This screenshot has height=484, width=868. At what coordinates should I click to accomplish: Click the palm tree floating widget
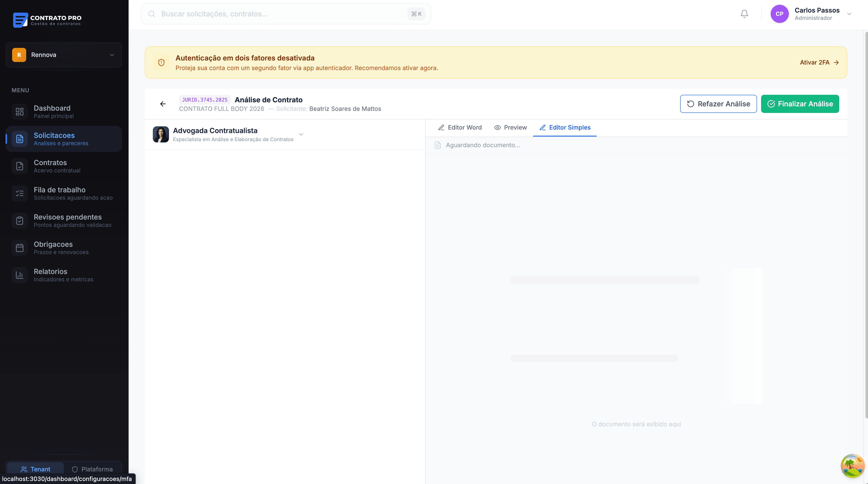[853, 466]
